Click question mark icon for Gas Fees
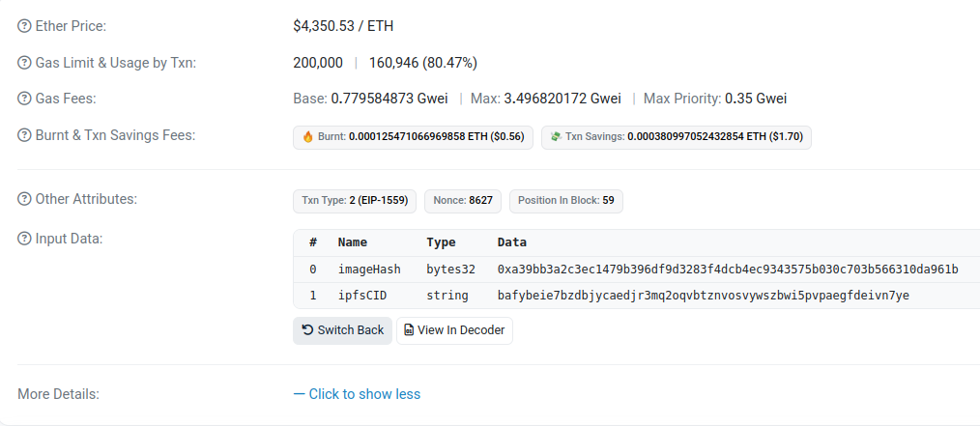 pos(24,99)
